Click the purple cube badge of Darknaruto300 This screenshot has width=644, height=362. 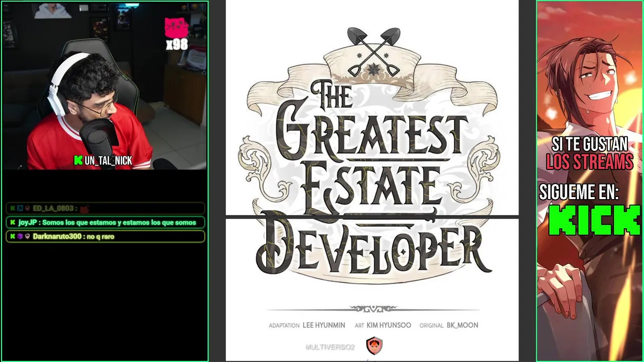(20, 236)
